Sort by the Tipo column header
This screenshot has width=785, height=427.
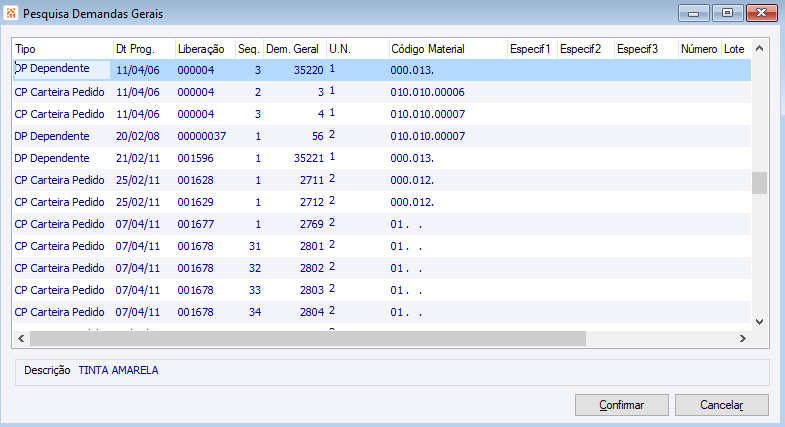click(63, 49)
